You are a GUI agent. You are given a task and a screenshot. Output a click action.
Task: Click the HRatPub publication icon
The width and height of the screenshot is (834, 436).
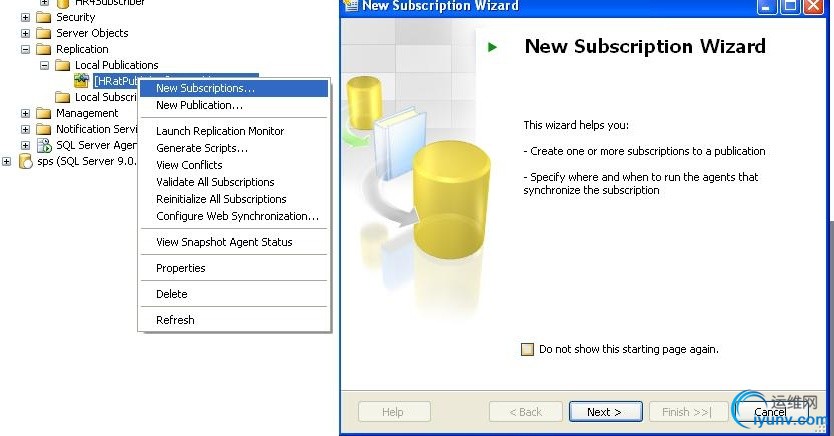pos(81,81)
